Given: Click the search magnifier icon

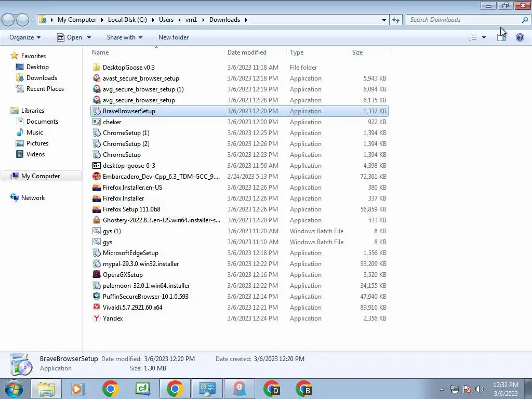Looking at the screenshot, I should 525,20.
